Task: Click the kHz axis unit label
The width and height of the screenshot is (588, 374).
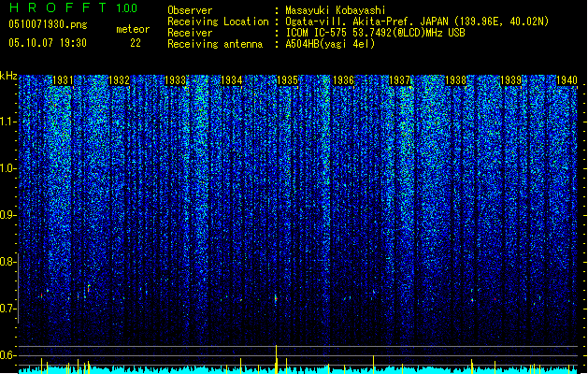Action: coord(8,76)
